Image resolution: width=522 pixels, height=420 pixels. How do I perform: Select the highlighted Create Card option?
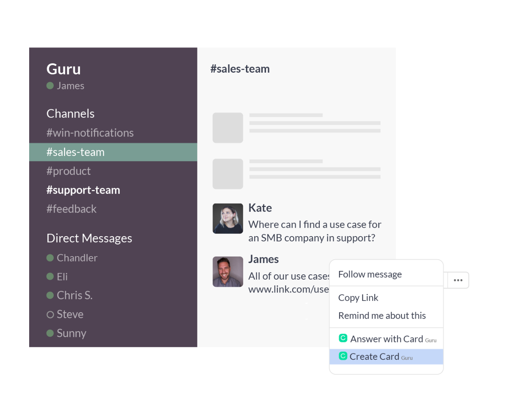(x=374, y=356)
